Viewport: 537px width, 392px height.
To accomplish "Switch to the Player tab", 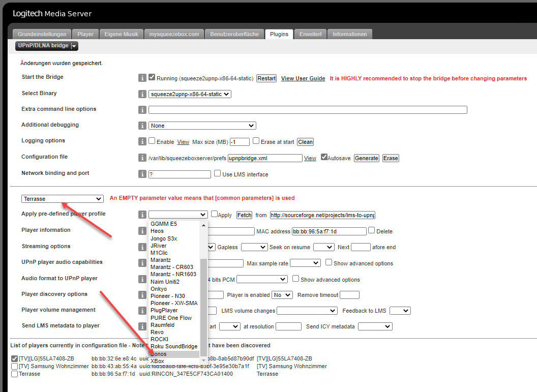I will point(85,34).
